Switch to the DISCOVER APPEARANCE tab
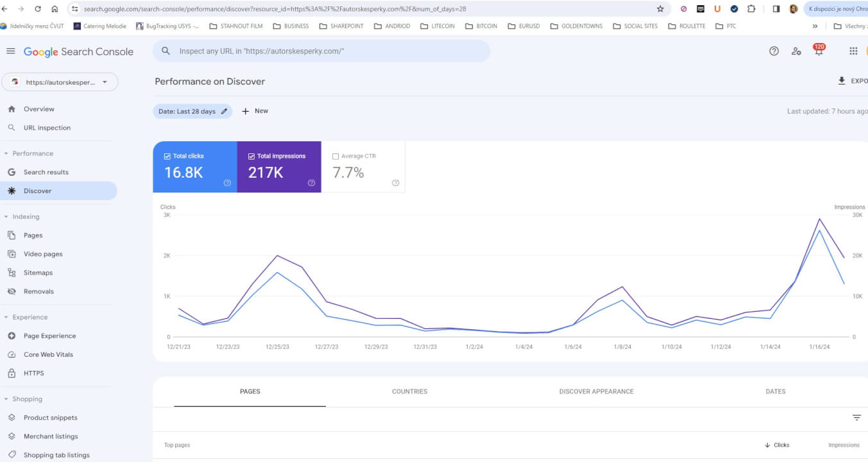The height and width of the screenshot is (462, 868). click(x=596, y=391)
